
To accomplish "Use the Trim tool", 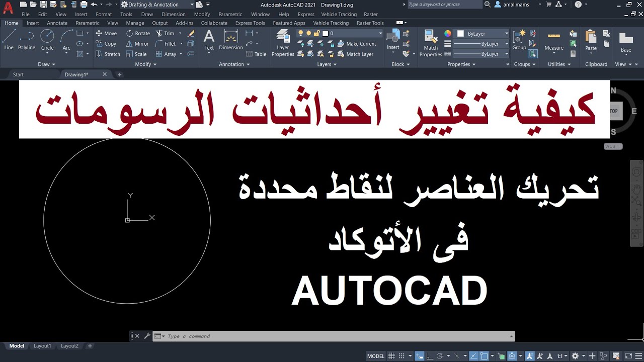I will click(x=165, y=33).
